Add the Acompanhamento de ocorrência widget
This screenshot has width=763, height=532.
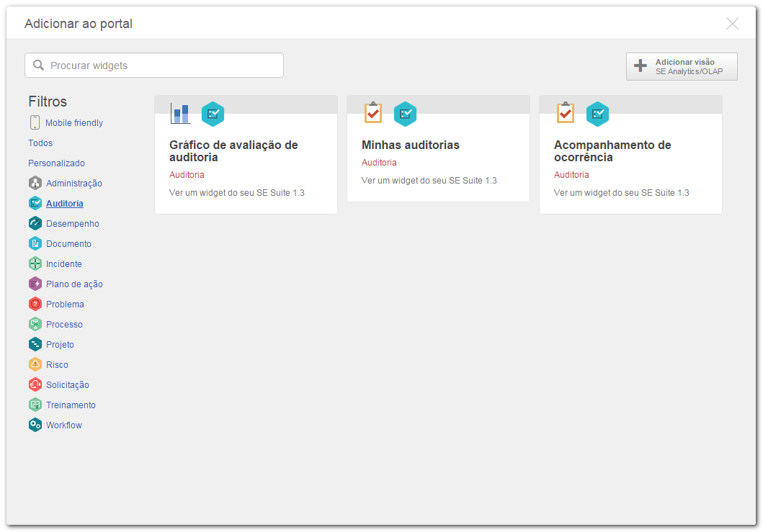(630, 155)
